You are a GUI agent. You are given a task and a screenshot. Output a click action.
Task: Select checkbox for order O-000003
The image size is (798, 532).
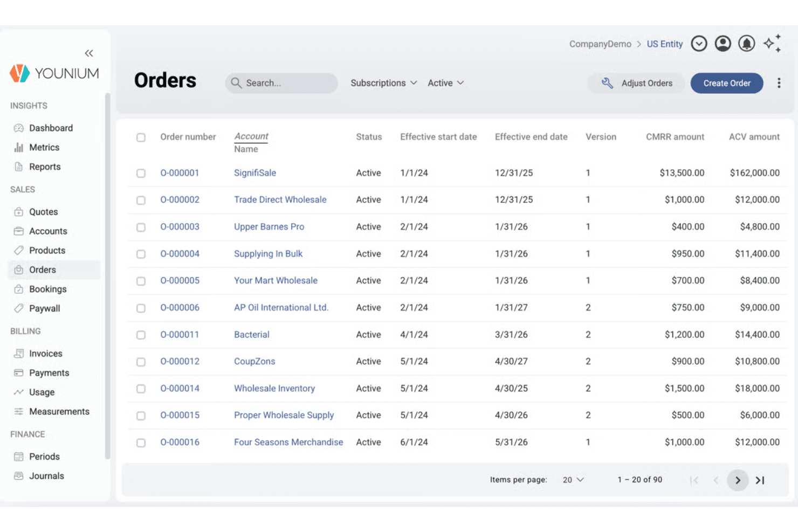(x=141, y=227)
